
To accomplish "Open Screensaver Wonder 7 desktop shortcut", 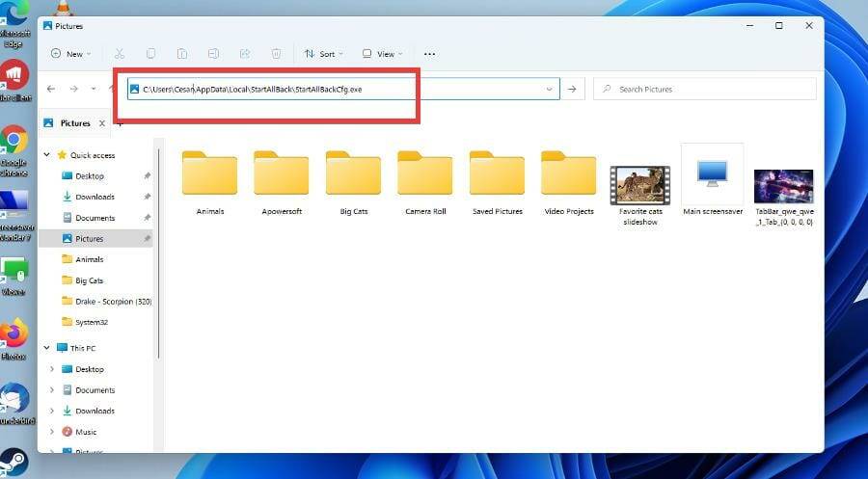I will [x=15, y=217].
